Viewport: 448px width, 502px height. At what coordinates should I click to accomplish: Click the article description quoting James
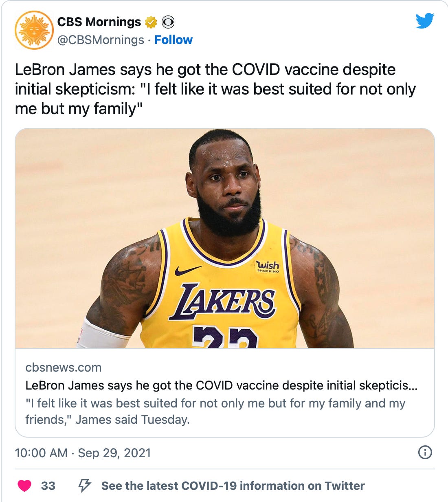pyautogui.click(x=215, y=411)
